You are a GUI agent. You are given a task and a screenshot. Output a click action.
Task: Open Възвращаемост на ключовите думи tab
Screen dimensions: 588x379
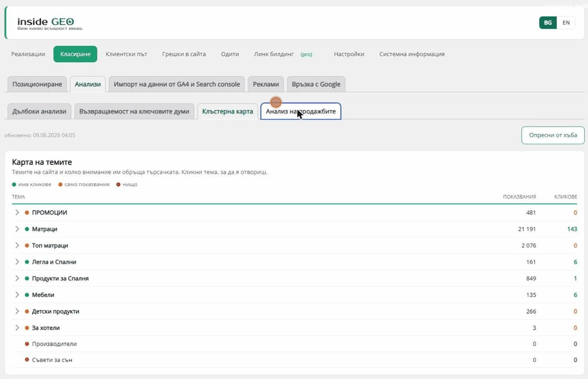[134, 111]
